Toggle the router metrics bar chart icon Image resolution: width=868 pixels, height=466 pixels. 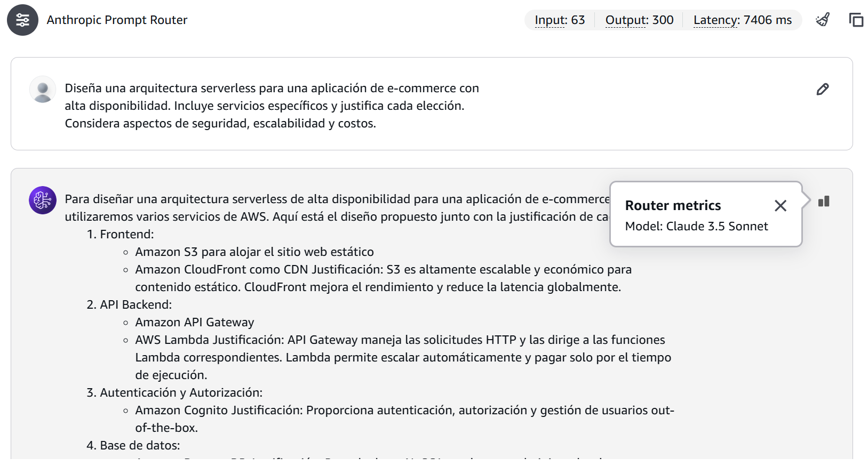824,201
